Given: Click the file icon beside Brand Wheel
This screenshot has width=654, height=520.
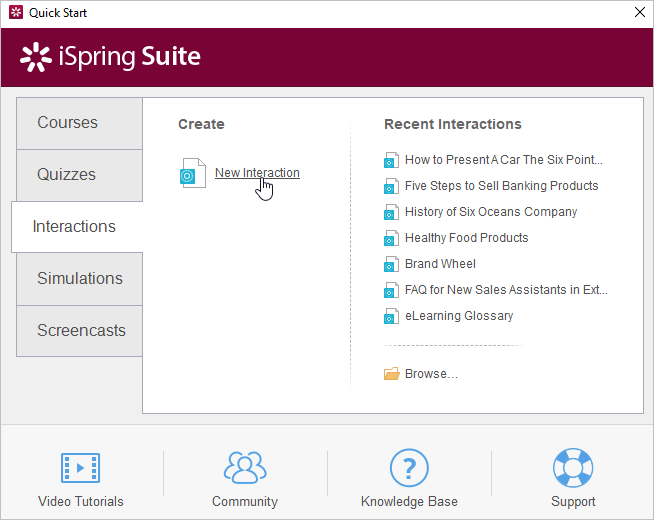Looking at the screenshot, I should coord(392,264).
